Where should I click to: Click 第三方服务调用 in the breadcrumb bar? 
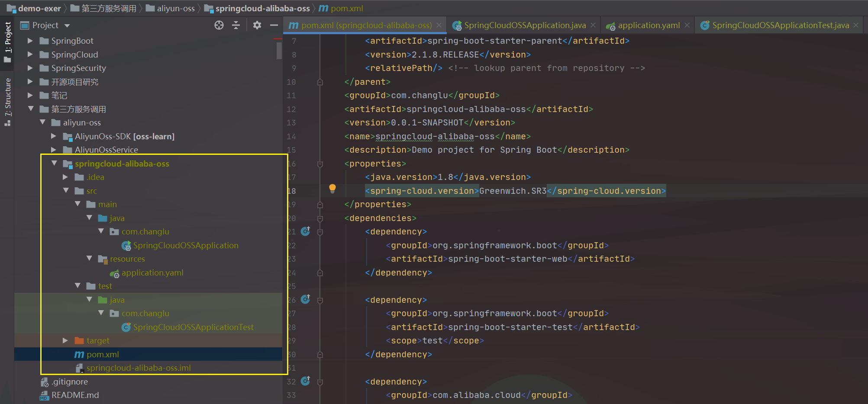pos(103,8)
